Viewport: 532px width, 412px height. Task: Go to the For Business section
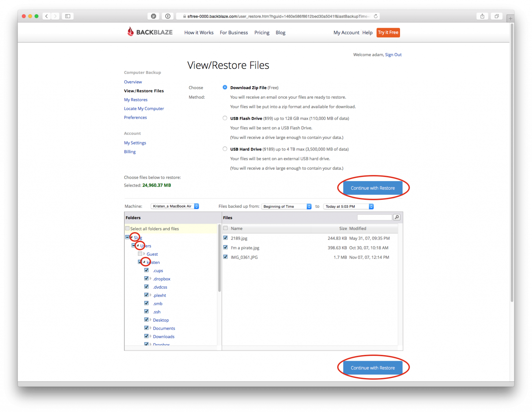tap(234, 32)
